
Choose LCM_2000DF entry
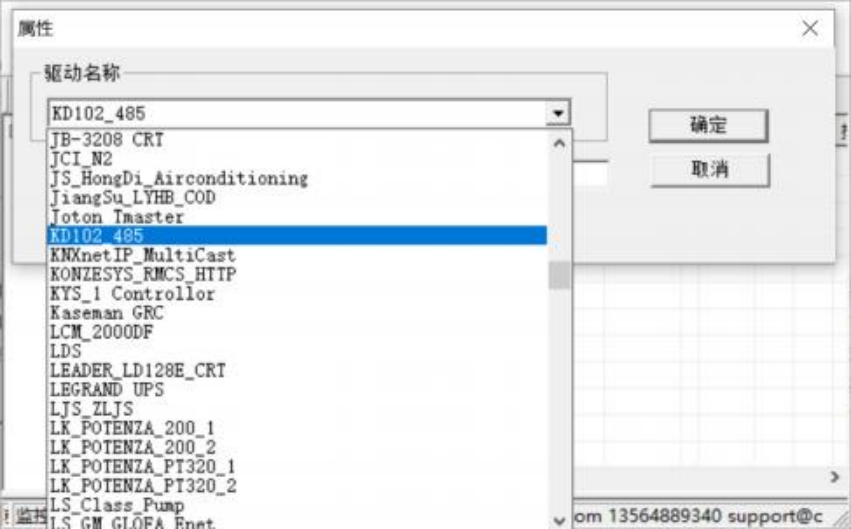297,332
